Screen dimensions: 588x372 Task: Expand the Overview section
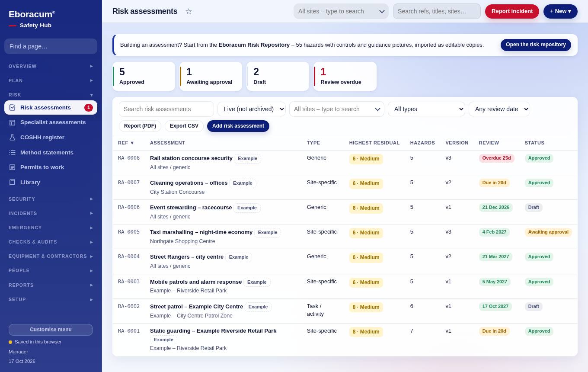(51, 66)
